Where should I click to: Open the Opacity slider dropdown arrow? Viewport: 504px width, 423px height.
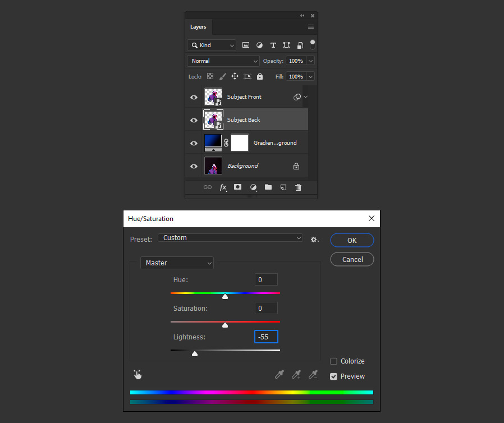click(310, 61)
